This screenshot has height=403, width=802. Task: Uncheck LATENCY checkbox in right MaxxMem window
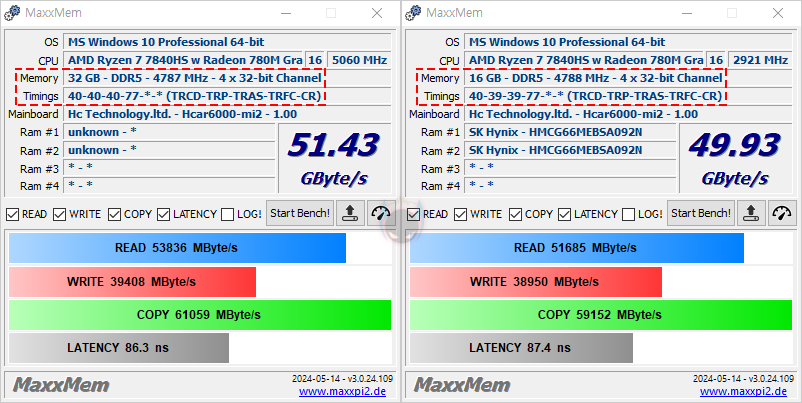[x=565, y=214]
